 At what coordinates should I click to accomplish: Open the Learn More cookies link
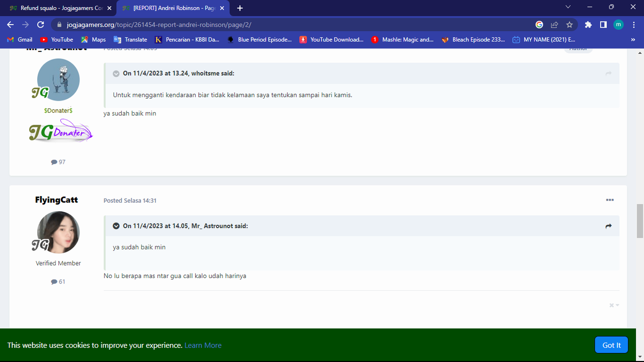click(203, 345)
